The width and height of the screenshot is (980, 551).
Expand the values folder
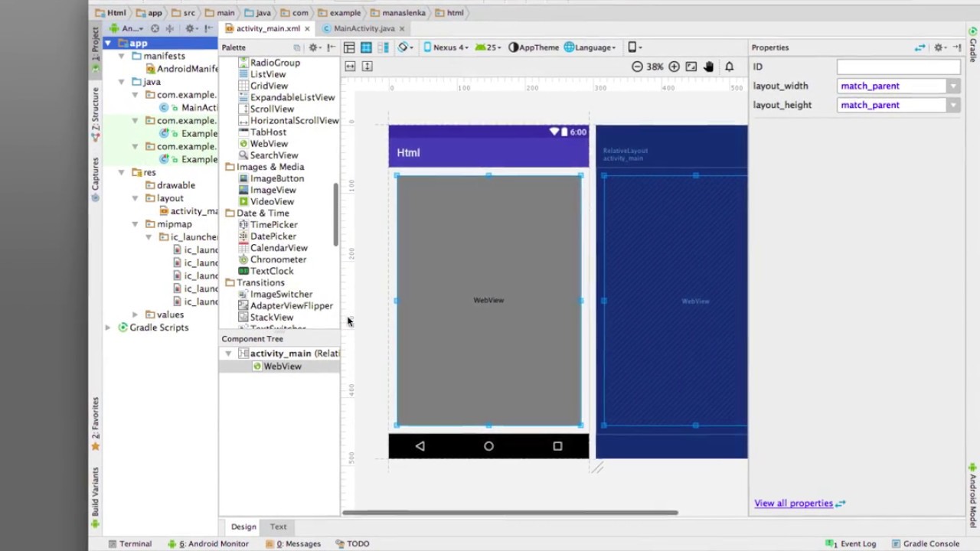pyautogui.click(x=136, y=315)
